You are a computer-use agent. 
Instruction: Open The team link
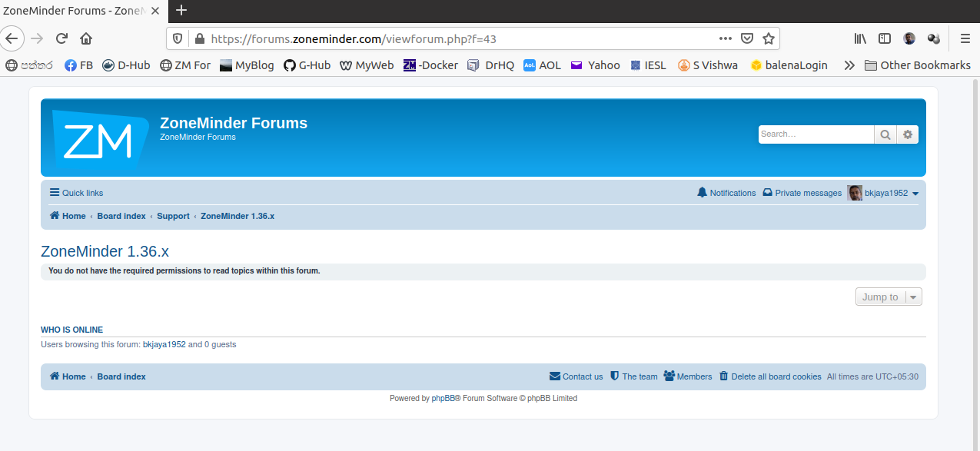click(x=634, y=376)
